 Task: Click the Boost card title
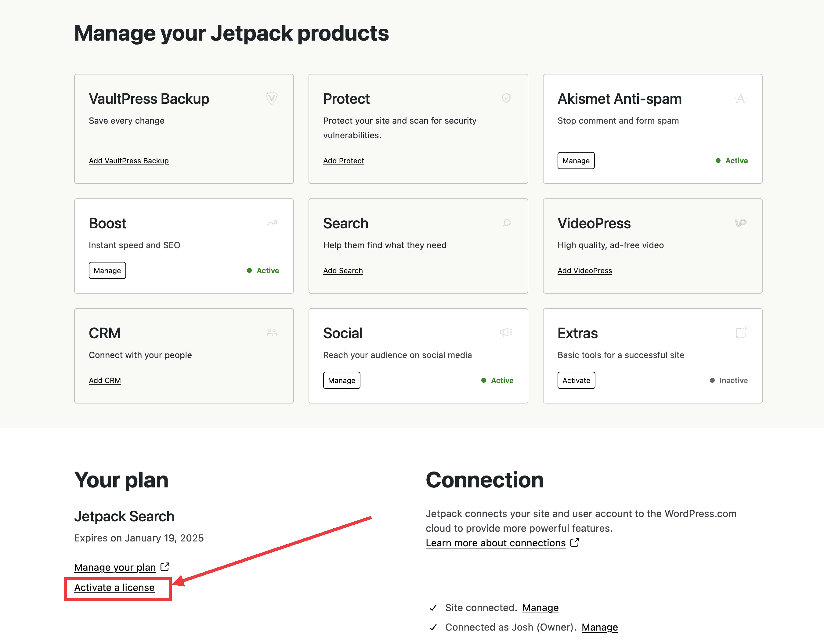pyautogui.click(x=107, y=223)
